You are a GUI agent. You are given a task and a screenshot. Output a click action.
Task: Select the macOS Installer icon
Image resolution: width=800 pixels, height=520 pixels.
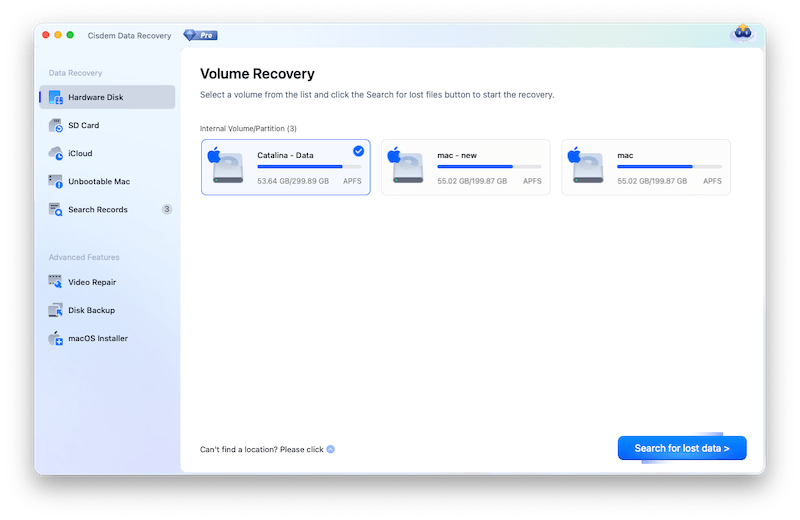(x=57, y=339)
